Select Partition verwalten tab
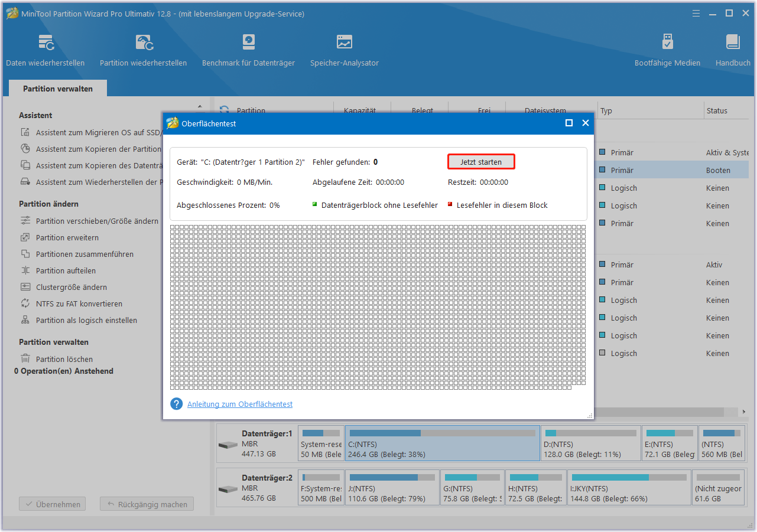This screenshot has width=757, height=532. pos(58,89)
